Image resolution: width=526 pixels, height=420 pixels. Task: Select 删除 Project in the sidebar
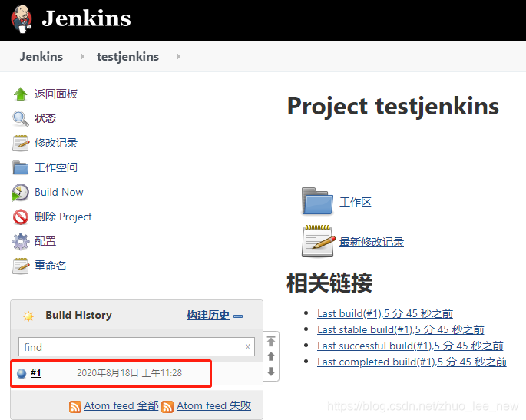coord(63,217)
